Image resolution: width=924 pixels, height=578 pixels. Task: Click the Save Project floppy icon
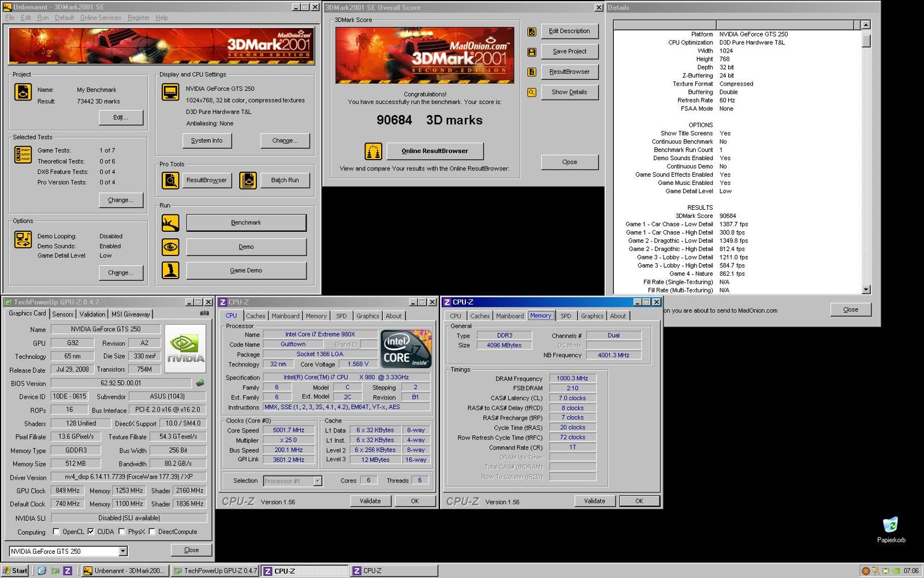coord(532,52)
